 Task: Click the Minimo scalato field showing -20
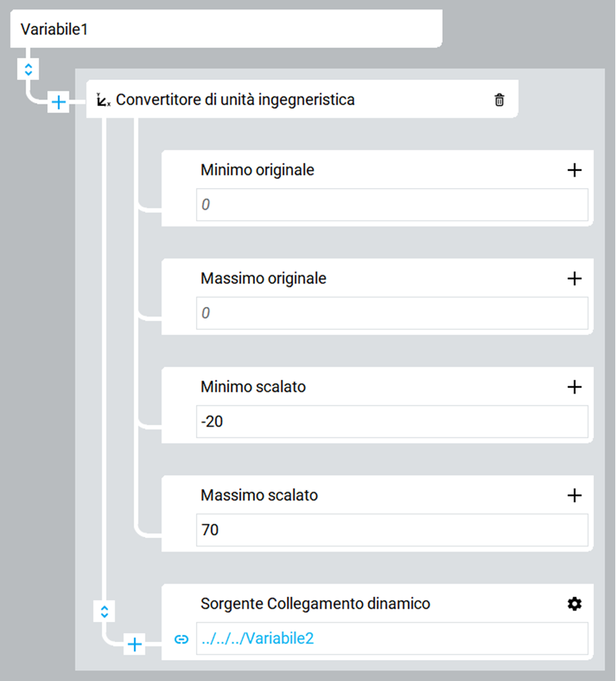point(392,422)
